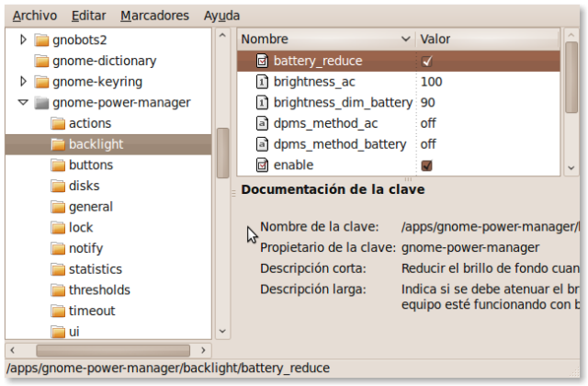Click the brightness_ac integer key icon
The image size is (588, 386).
coord(261,82)
